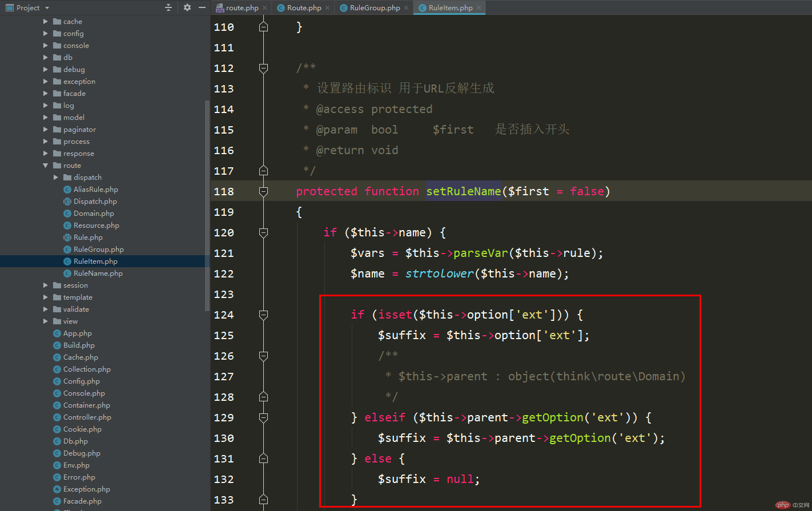Click Exception.php lightning class icon
This screenshot has height=511, width=812.
[x=57, y=489]
